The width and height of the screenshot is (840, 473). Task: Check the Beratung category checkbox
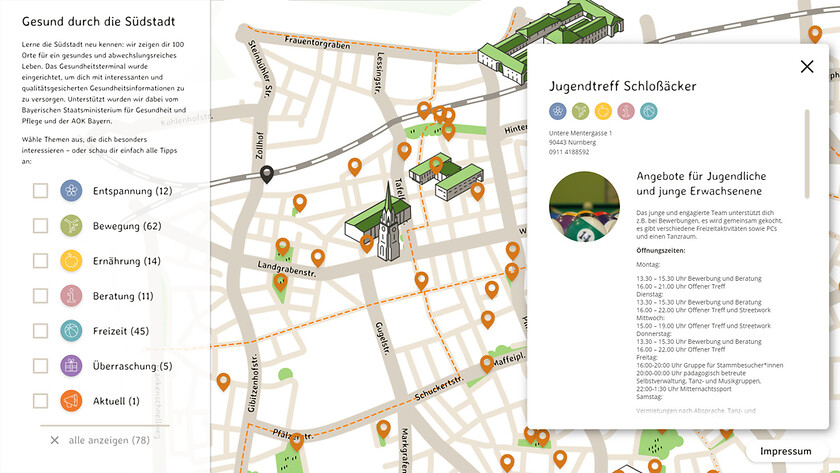(x=40, y=296)
